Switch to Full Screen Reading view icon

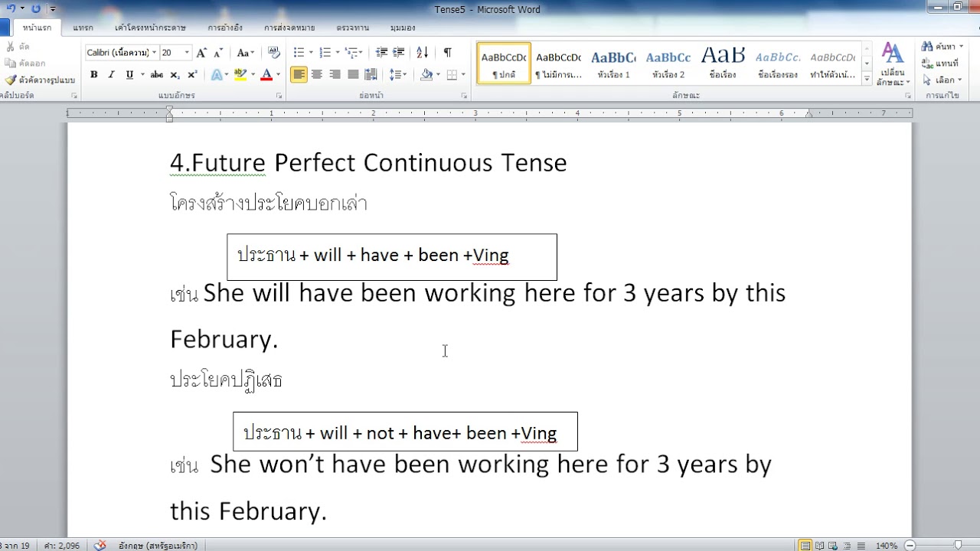click(820, 546)
